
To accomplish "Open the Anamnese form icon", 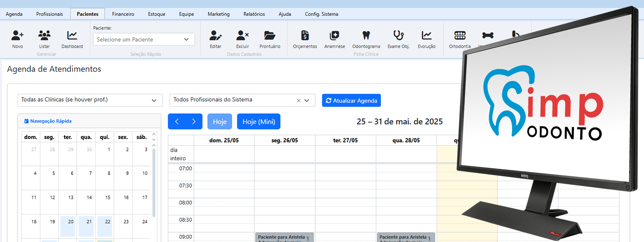I will point(334,36).
